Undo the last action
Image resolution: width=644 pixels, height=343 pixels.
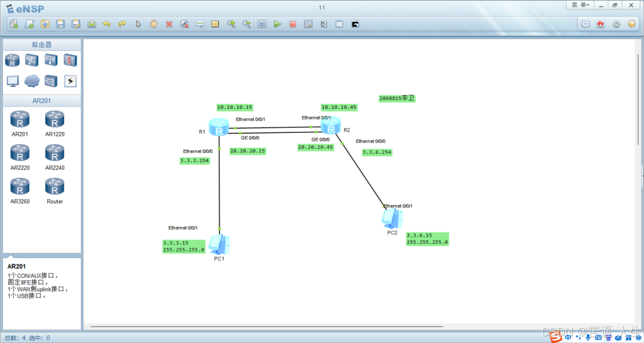pyautogui.click(x=107, y=24)
